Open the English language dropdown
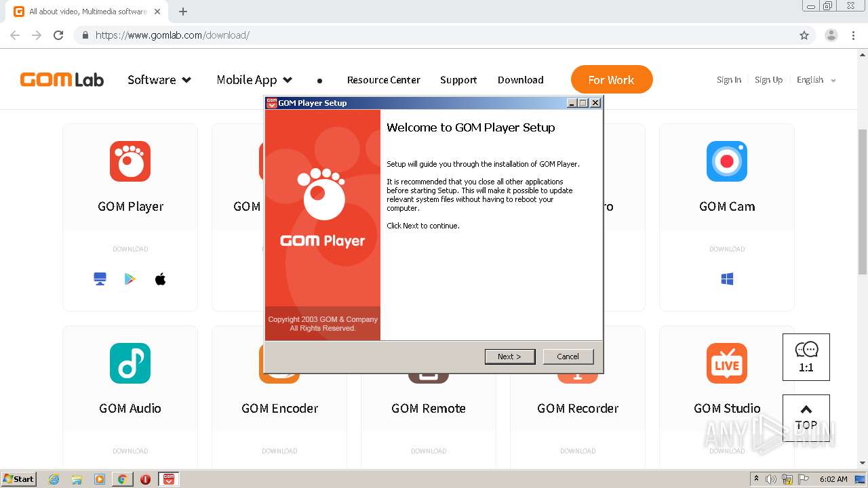 click(x=816, y=80)
